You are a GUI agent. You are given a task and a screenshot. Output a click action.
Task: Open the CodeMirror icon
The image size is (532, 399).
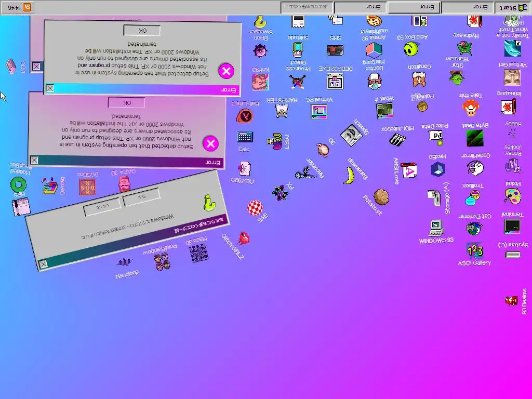point(475,168)
